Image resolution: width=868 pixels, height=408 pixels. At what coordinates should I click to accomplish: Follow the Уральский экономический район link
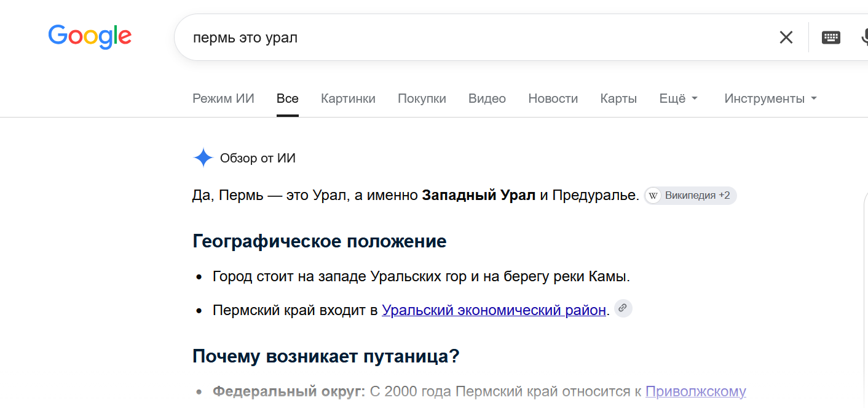click(x=494, y=310)
